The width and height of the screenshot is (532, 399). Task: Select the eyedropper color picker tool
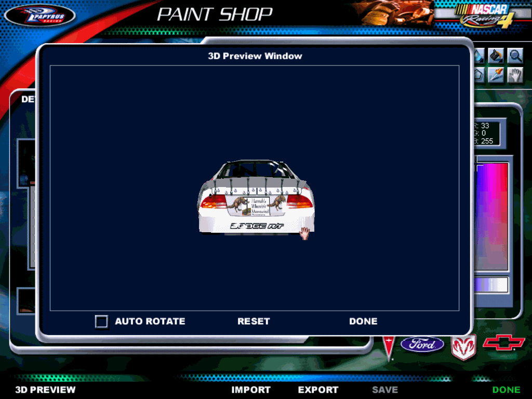pyautogui.click(x=496, y=75)
